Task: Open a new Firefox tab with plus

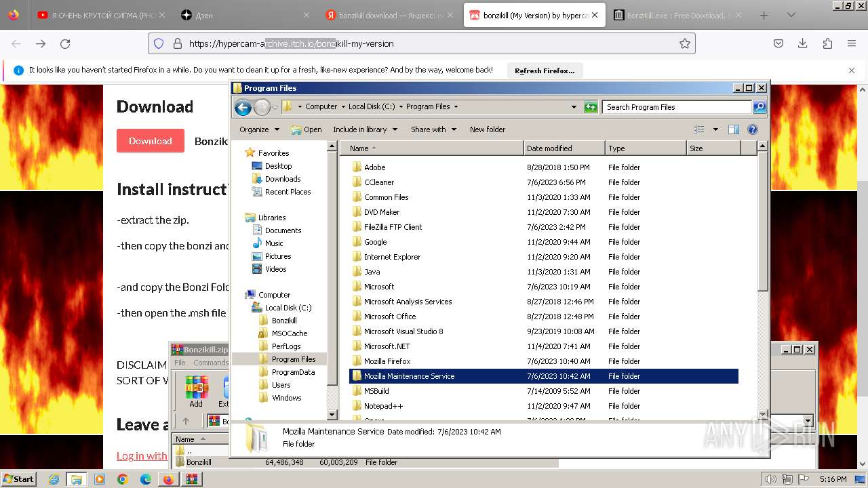Action: coord(764,15)
